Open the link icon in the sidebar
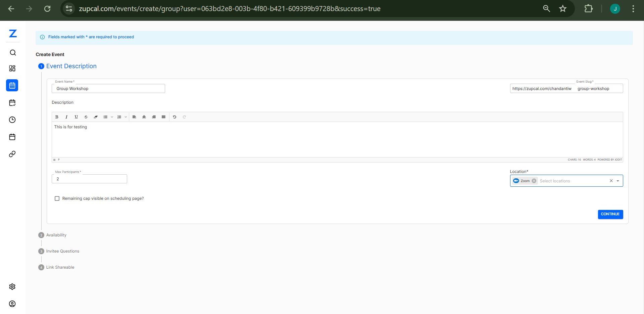 [12, 154]
